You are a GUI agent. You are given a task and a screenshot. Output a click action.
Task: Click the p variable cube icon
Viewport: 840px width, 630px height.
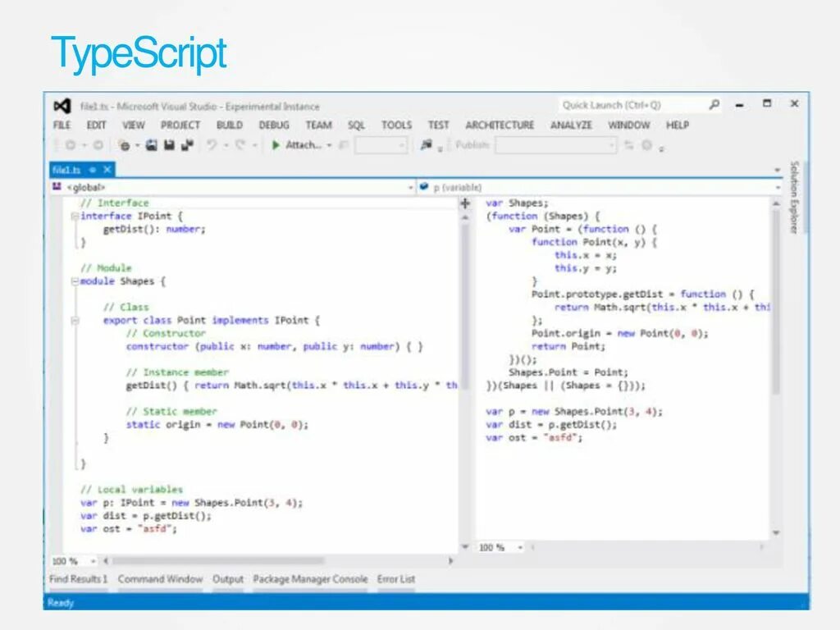[x=424, y=186]
